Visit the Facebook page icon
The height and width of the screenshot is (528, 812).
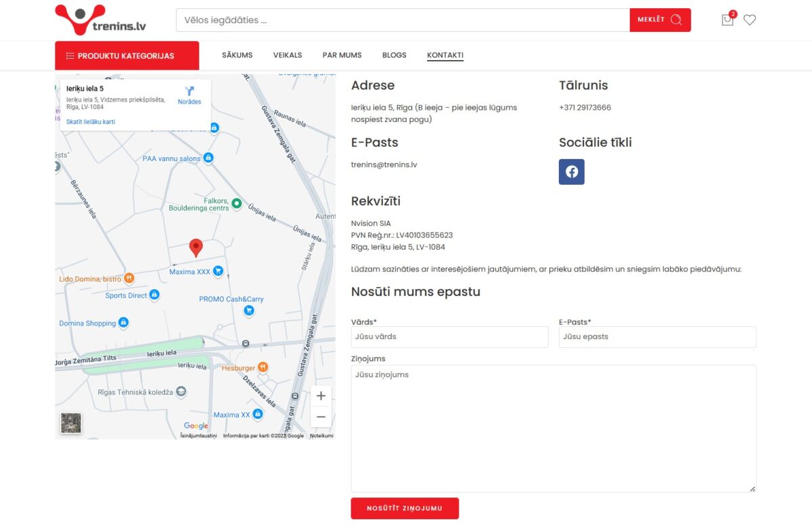click(x=572, y=172)
